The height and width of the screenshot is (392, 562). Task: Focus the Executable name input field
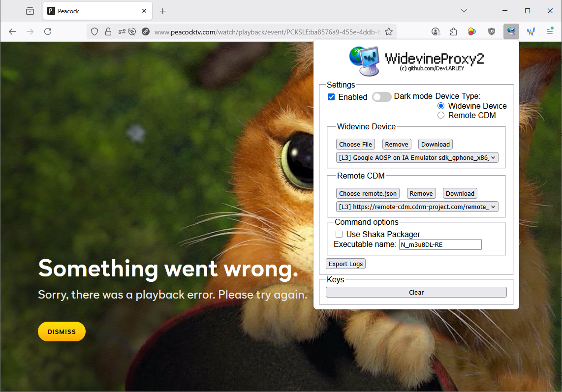click(x=440, y=244)
